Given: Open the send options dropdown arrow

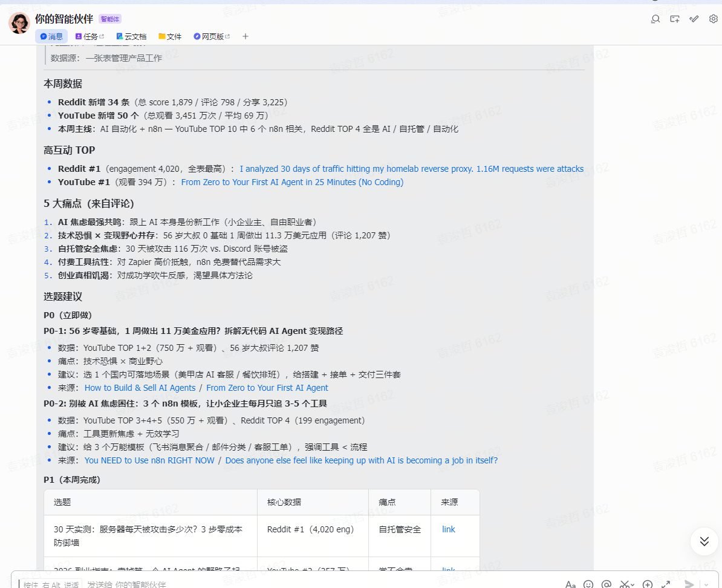Looking at the screenshot, I should point(706,584).
